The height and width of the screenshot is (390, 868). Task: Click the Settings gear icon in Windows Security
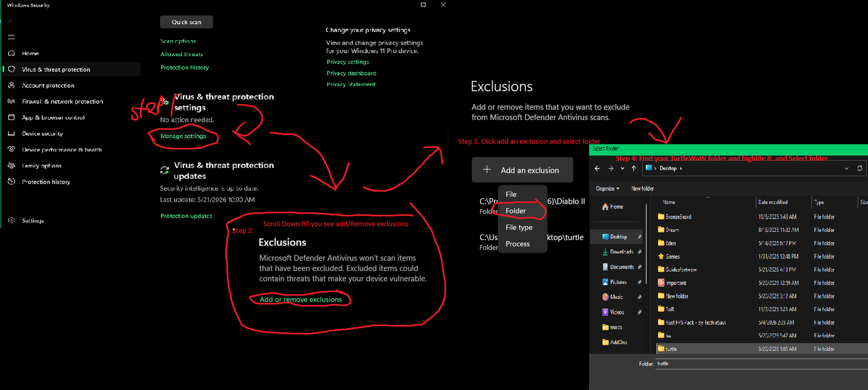[x=11, y=221]
